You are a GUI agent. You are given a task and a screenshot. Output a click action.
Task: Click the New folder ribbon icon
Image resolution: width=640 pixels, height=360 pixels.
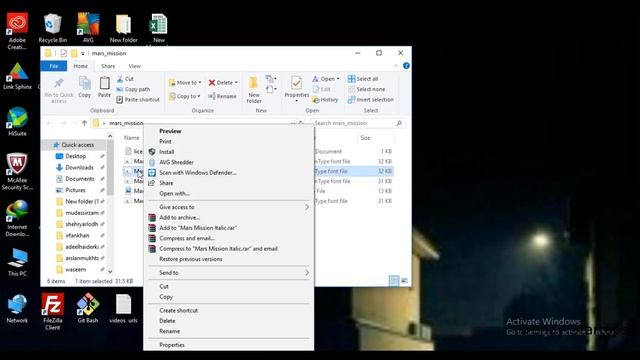pyautogui.click(x=253, y=90)
